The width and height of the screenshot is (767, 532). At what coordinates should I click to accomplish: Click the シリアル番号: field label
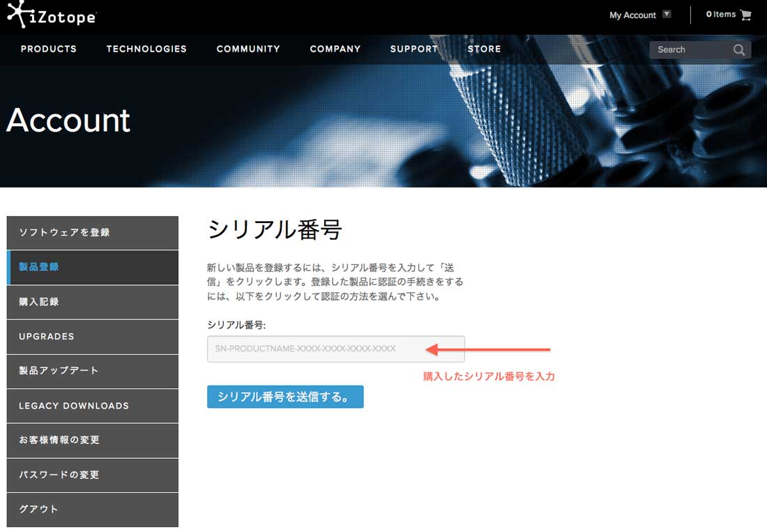click(x=236, y=325)
